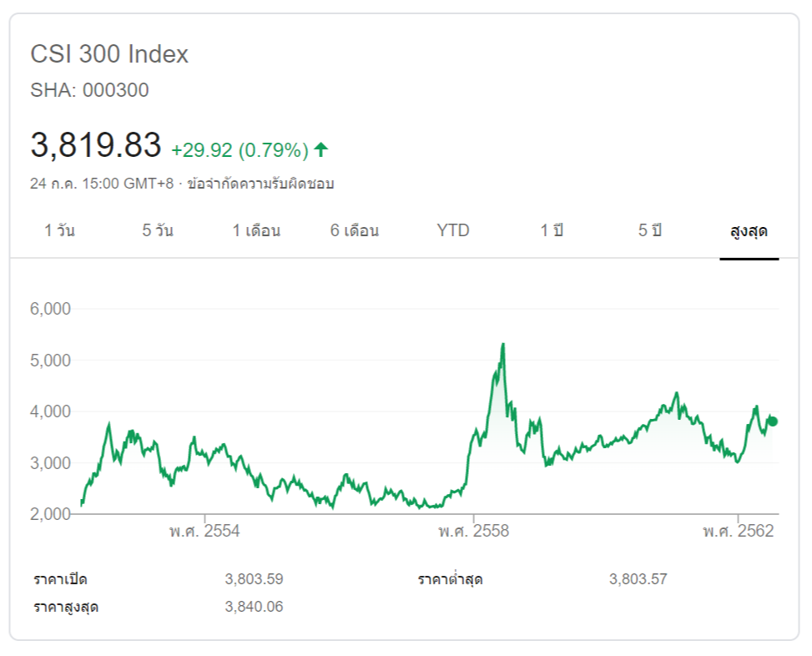Click the chart's highest peak above 5,000

503,344
